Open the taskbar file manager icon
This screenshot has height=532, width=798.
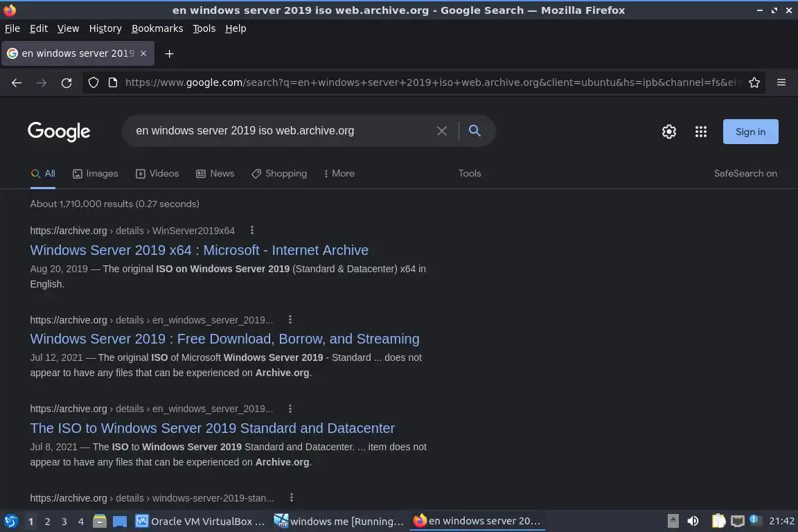(99, 521)
